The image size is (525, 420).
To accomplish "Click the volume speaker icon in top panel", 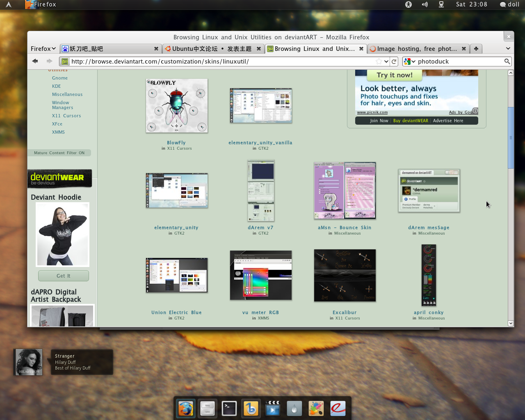I will click(425, 5).
